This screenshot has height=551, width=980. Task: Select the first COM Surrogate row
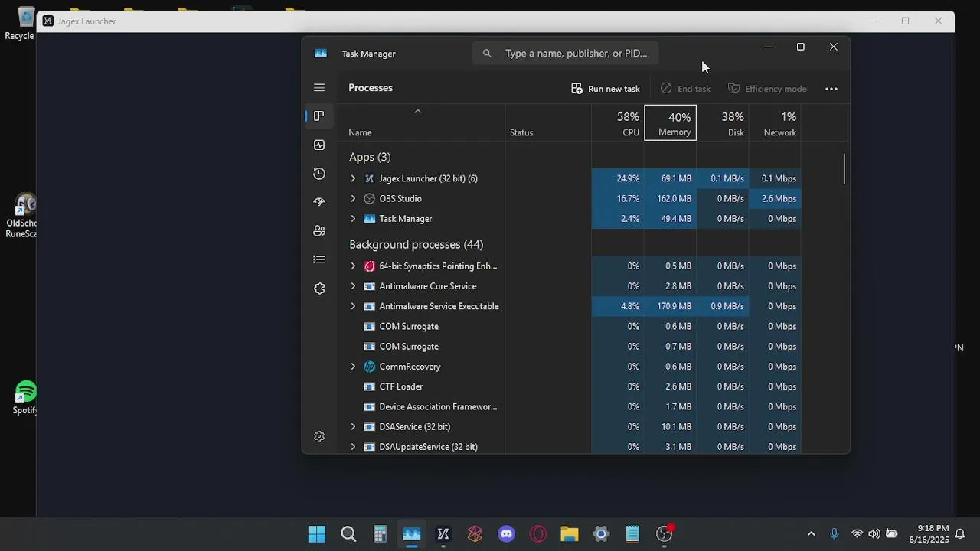[570, 327]
